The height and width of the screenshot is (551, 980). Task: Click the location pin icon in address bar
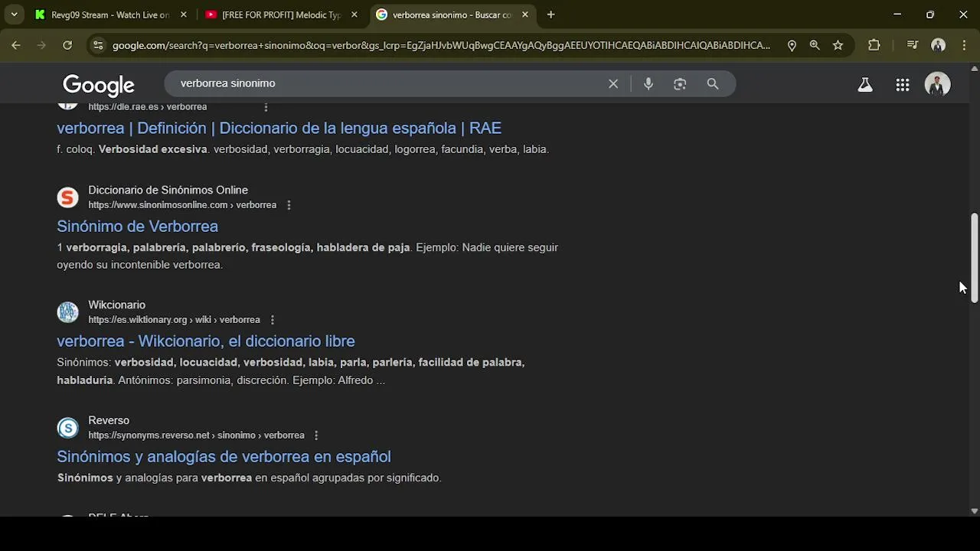click(x=792, y=45)
